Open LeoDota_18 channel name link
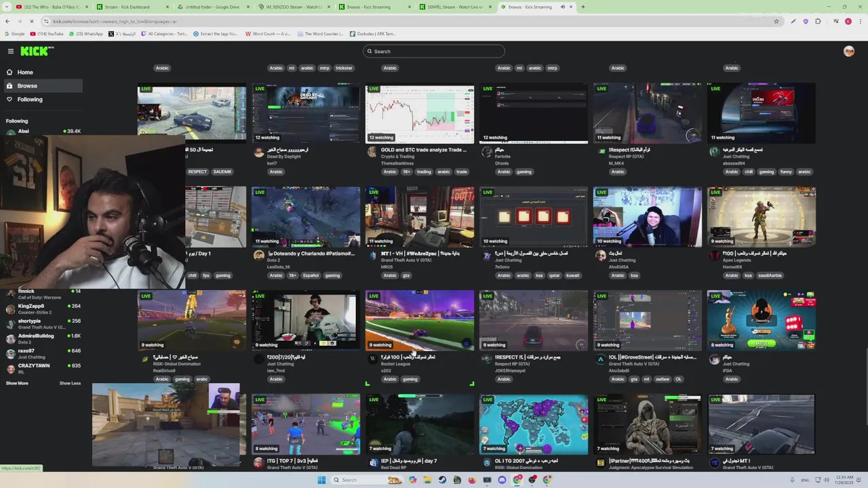Screen dimensions: 868x488 click(x=278, y=267)
